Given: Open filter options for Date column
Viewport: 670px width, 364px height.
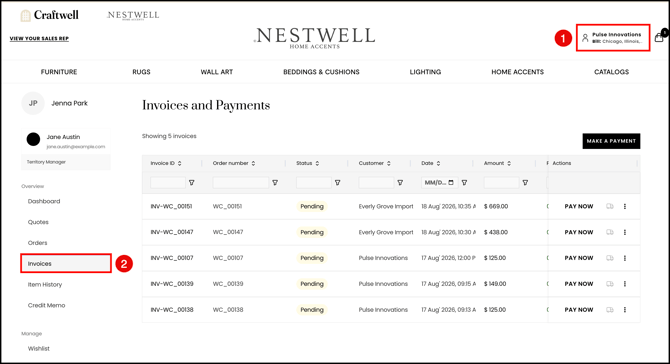Looking at the screenshot, I should pyautogui.click(x=464, y=182).
